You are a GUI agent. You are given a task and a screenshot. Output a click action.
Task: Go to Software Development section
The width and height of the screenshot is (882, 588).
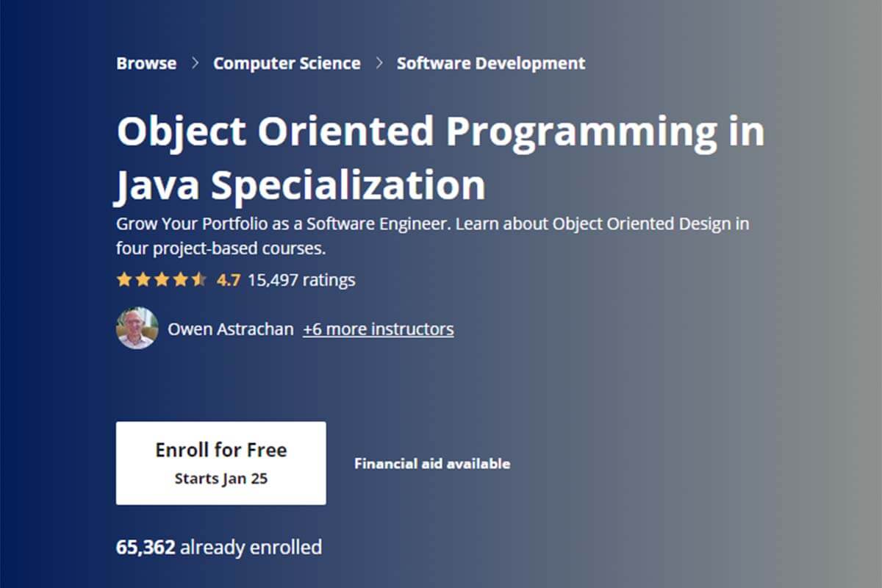click(490, 63)
